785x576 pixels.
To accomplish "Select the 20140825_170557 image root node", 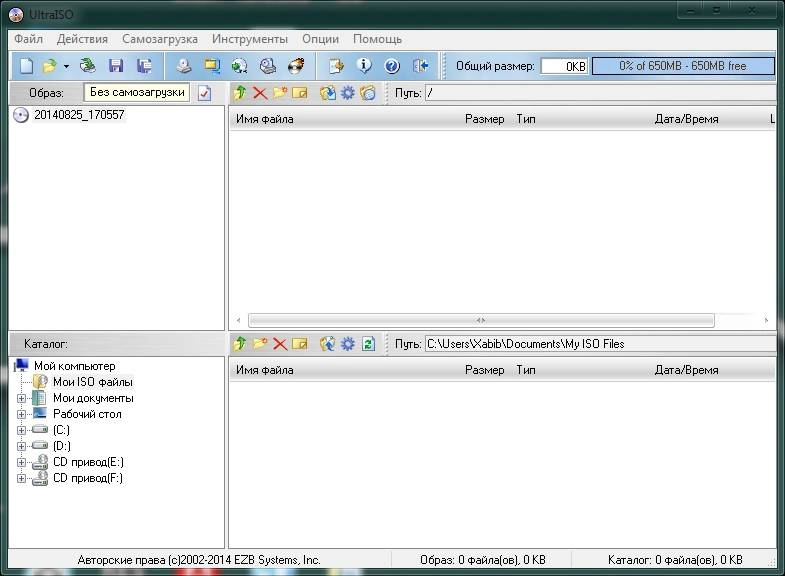I will [79, 115].
